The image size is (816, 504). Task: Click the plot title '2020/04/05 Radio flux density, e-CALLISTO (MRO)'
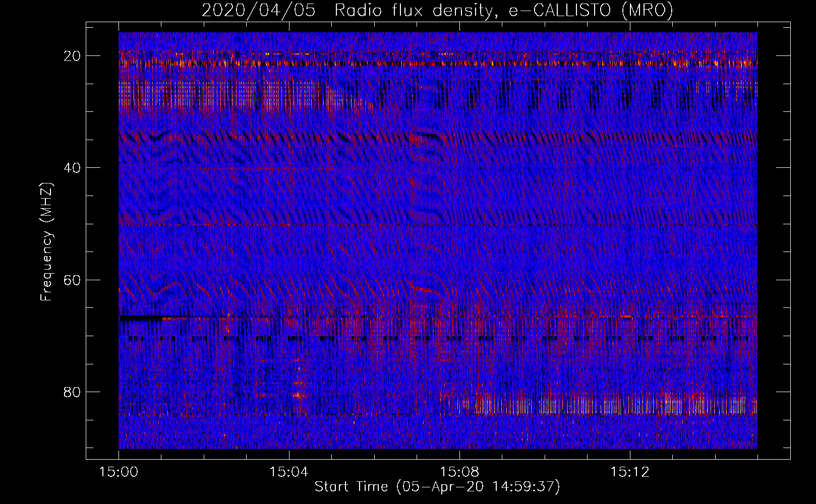coord(437,11)
